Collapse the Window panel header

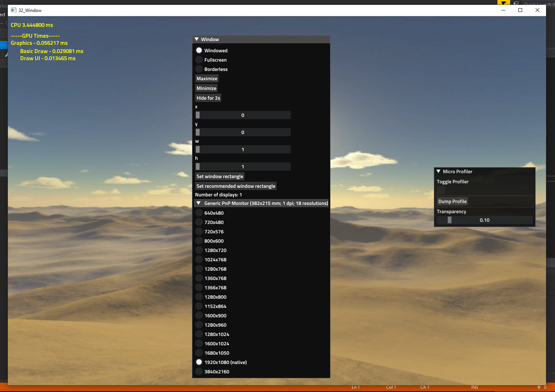[x=197, y=39]
